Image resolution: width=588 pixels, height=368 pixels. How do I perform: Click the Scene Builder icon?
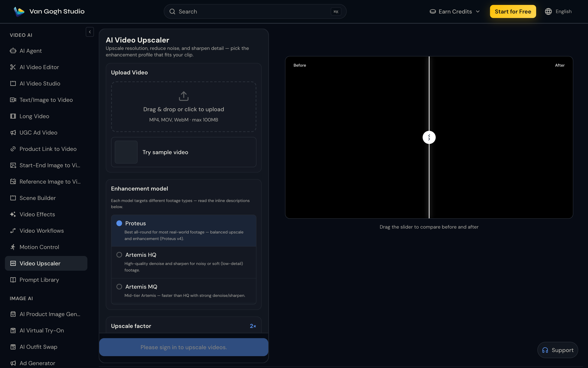pos(13,198)
